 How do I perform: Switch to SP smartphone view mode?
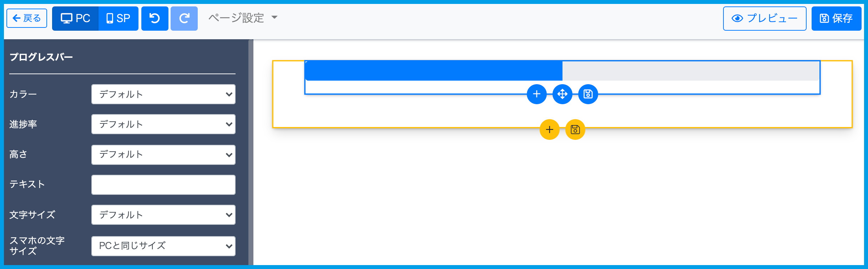click(118, 18)
